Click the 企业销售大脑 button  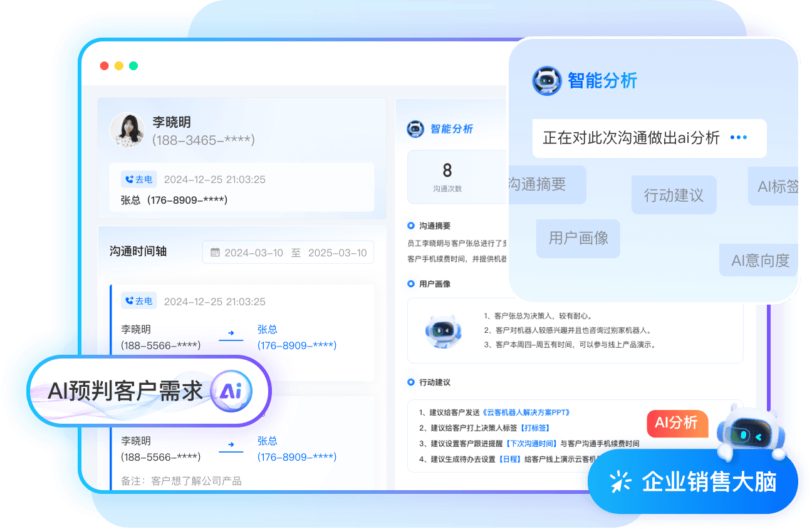pos(693,481)
